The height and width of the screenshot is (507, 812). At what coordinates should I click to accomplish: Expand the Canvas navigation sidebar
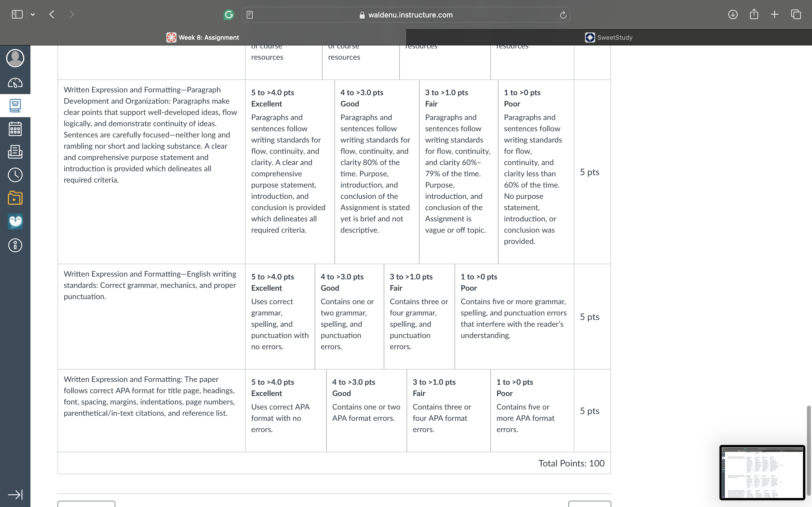point(15,495)
